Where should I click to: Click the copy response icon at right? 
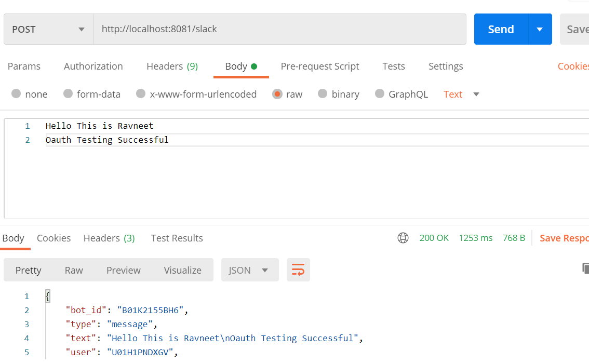pos(585,268)
